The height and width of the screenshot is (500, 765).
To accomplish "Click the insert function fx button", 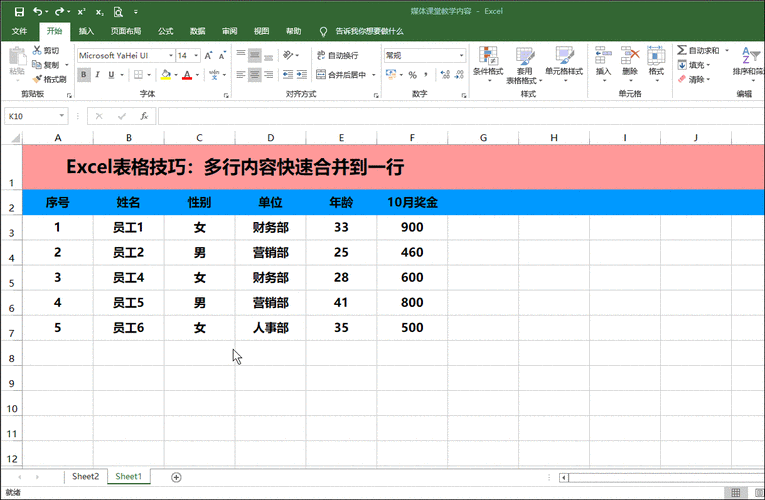I will [x=144, y=116].
